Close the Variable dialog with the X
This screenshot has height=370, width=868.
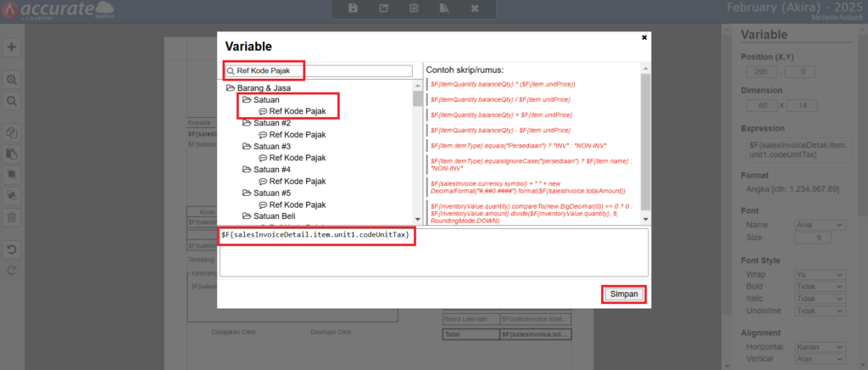click(x=644, y=37)
